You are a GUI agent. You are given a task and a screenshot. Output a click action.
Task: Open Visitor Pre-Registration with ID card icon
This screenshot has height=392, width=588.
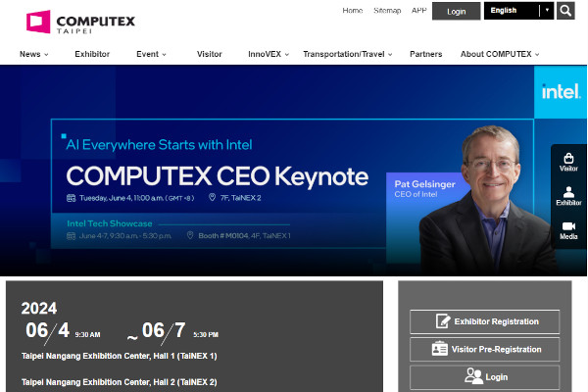pos(484,349)
